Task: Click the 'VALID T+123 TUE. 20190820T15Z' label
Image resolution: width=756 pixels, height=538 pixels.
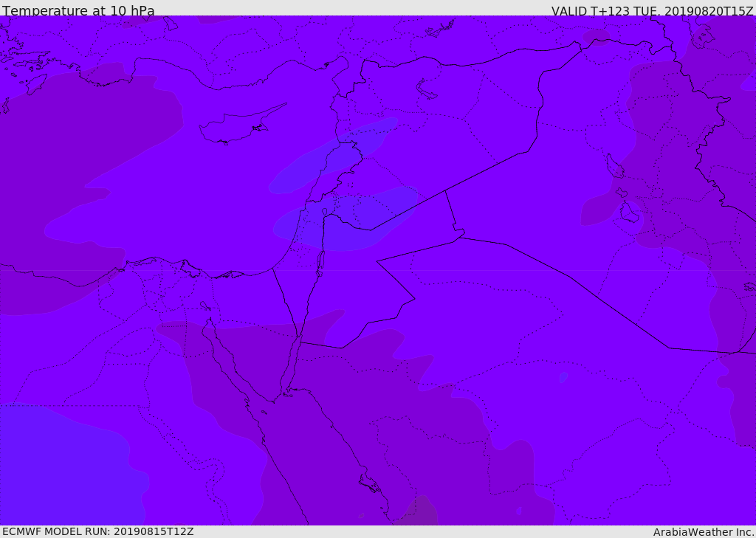Action: coord(653,11)
